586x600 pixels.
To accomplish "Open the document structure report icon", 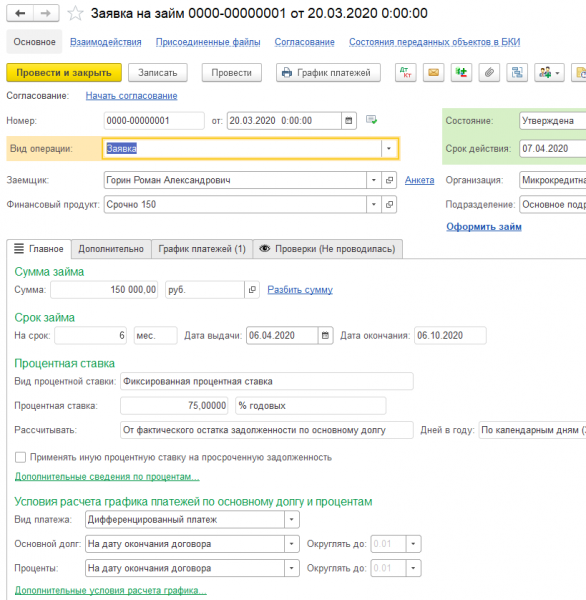I will tap(517, 72).
